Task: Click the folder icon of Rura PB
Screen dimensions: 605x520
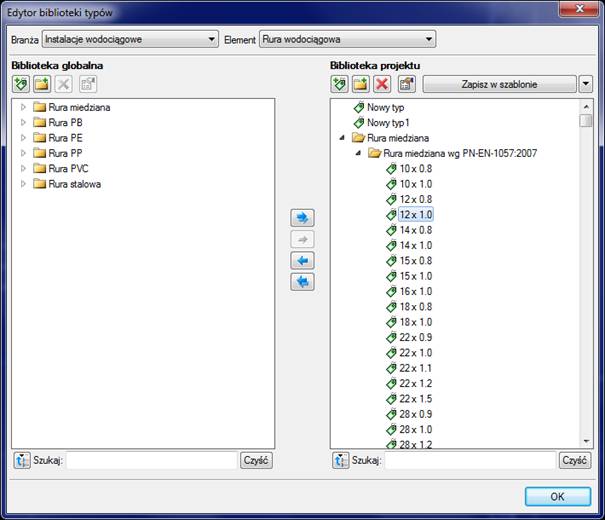Action: point(39,122)
